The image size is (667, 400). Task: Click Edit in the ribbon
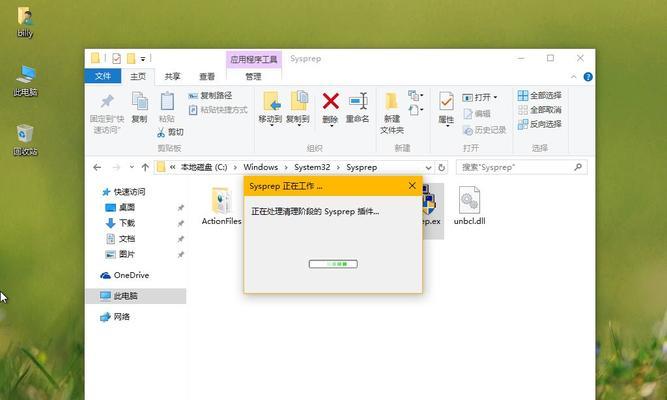click(x=476, y=114)
